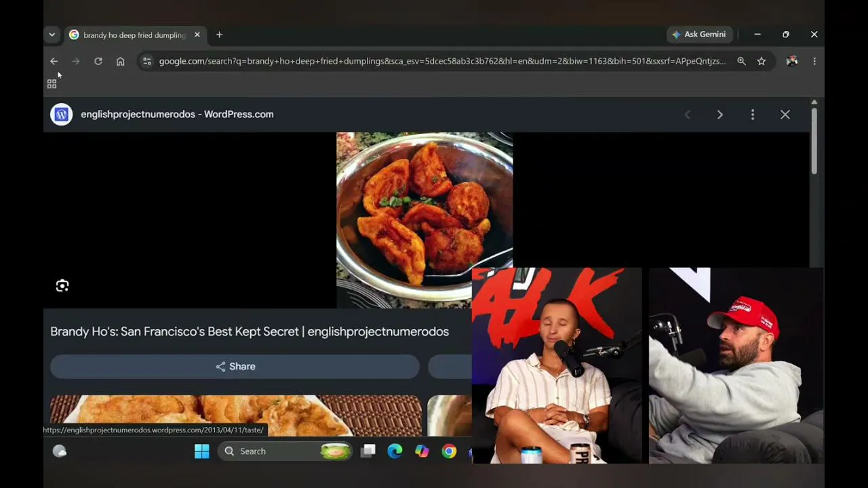Image resolution: width=868 pixels, height=488 pixels.
Task: Go back to the previous page
Action: 54,61
